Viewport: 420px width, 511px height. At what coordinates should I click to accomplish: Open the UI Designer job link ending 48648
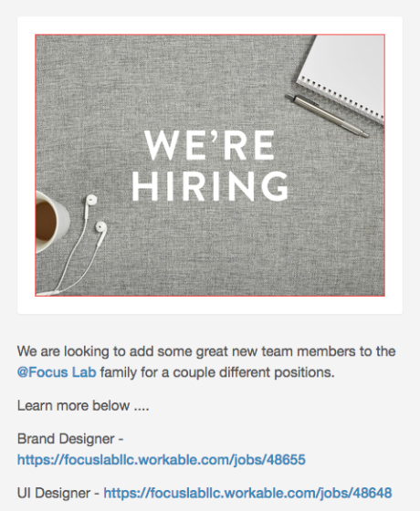[x=247, y=493]
